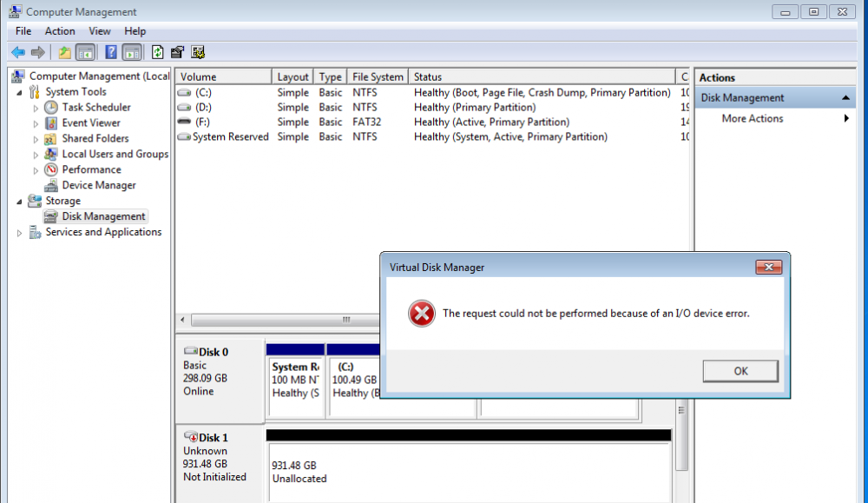868x503 pixels.
Task: Close the Virtual Disk Manager dialog
Action: tap(769, 267)
